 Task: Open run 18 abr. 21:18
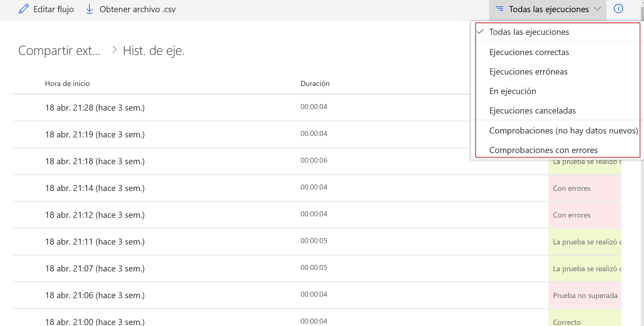[x=95, y=161]
